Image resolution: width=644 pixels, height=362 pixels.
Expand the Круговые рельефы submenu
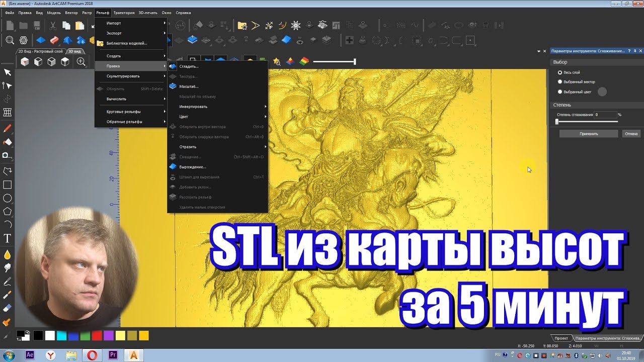[x=131, y=112]
